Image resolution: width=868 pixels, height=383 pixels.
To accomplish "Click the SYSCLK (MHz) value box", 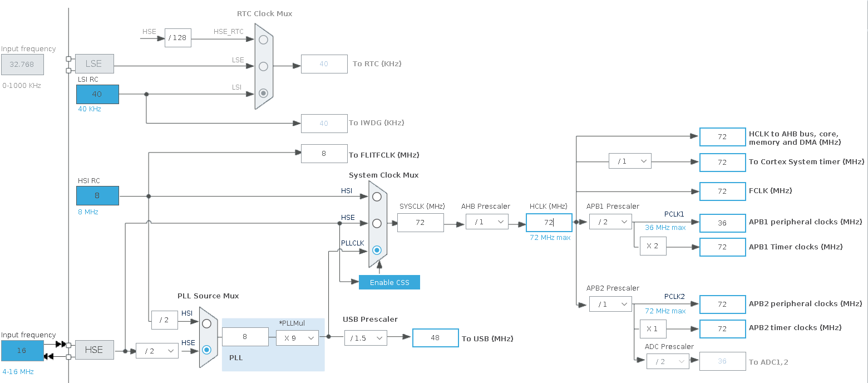I will coord(421,222).
